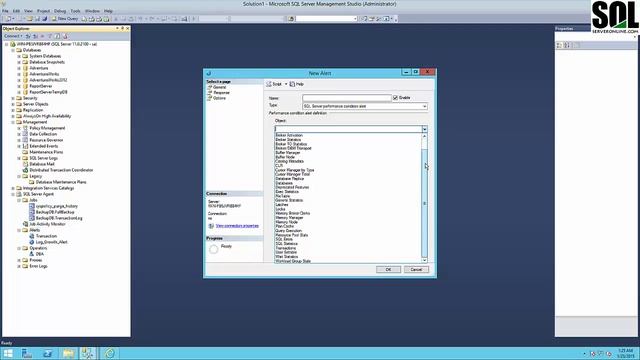Image resolution: width=640 pixels, height=360 pixels.
Task: Open Windows Start button
Action: point(8,353)
